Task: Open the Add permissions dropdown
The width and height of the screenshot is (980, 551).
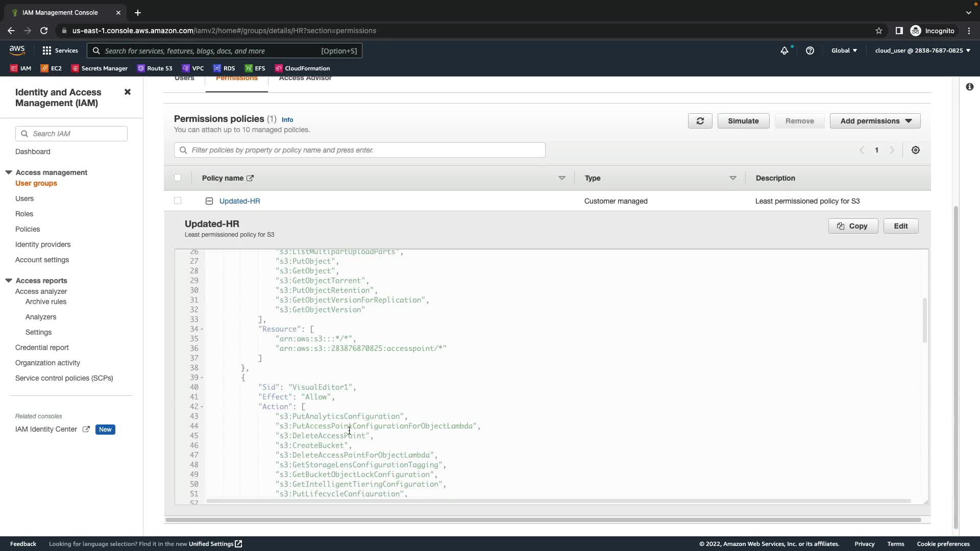Action: point(875,121)
